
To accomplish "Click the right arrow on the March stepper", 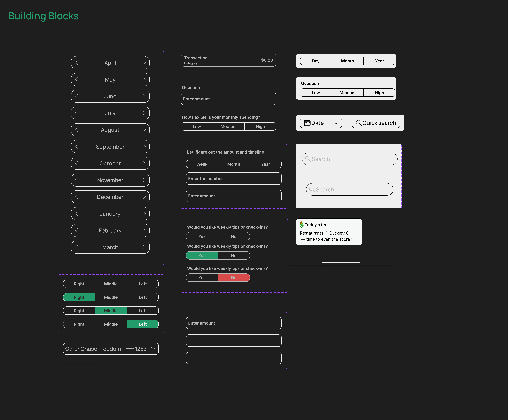I will (144, 247).
